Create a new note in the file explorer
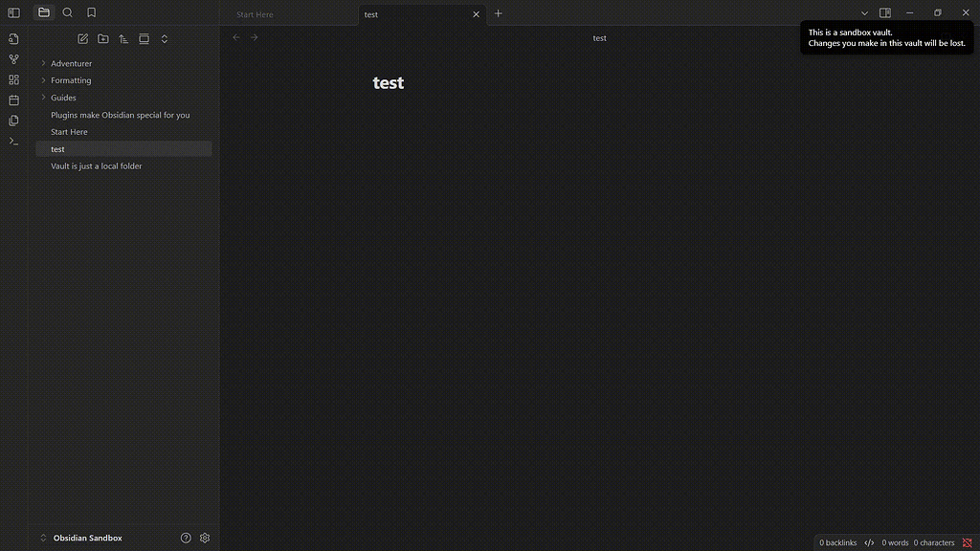This screenshot has width=980, height=551. [82, 38]
